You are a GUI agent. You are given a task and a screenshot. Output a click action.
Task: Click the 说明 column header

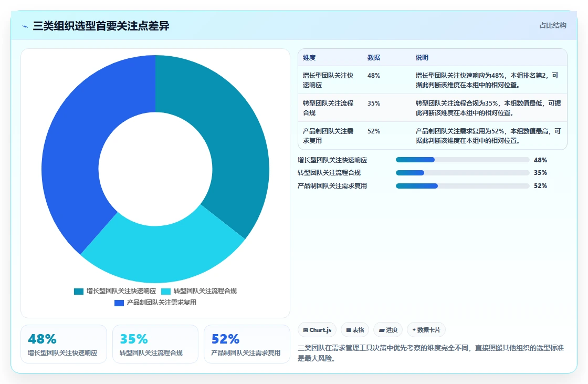coord(422,57)
